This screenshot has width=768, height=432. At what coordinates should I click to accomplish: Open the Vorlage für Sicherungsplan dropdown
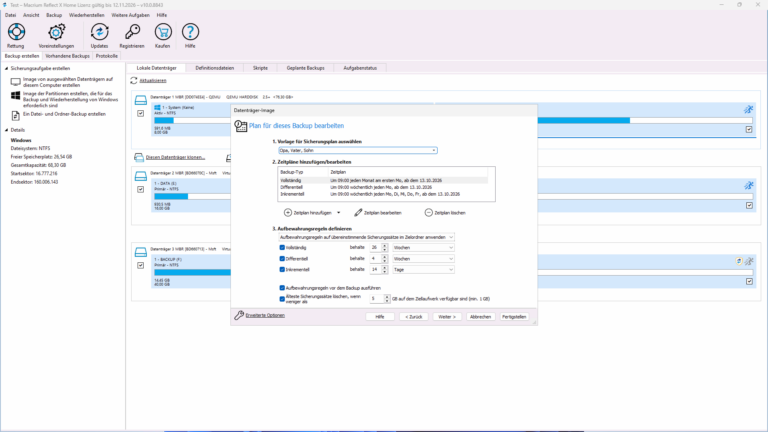[x=358, y=150]
